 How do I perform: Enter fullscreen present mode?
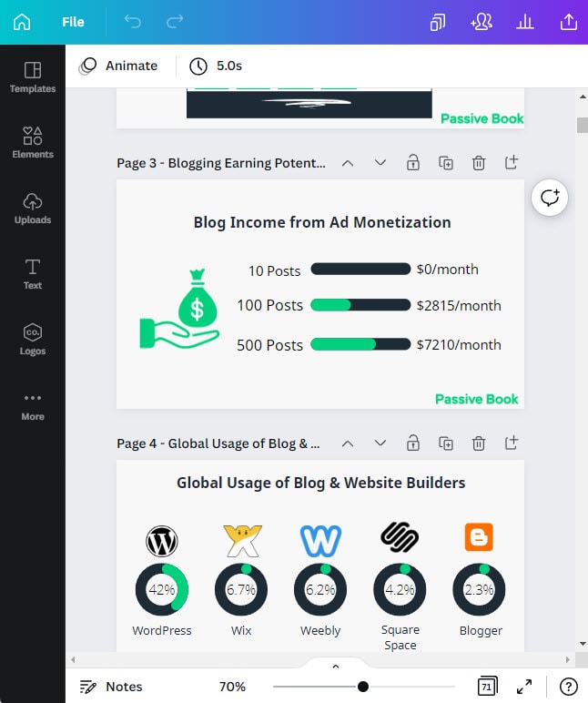[x=524, y=687]
